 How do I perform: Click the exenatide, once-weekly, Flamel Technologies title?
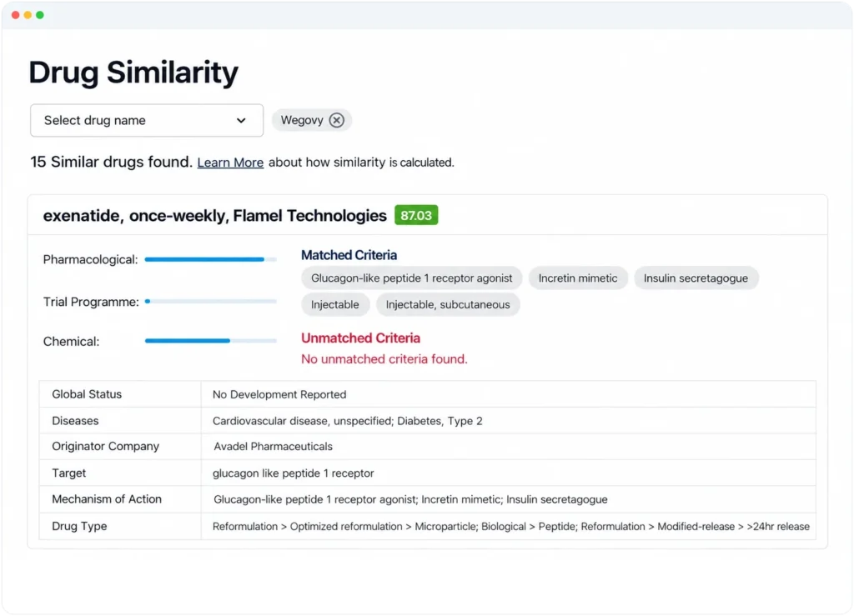pos(214,216)
